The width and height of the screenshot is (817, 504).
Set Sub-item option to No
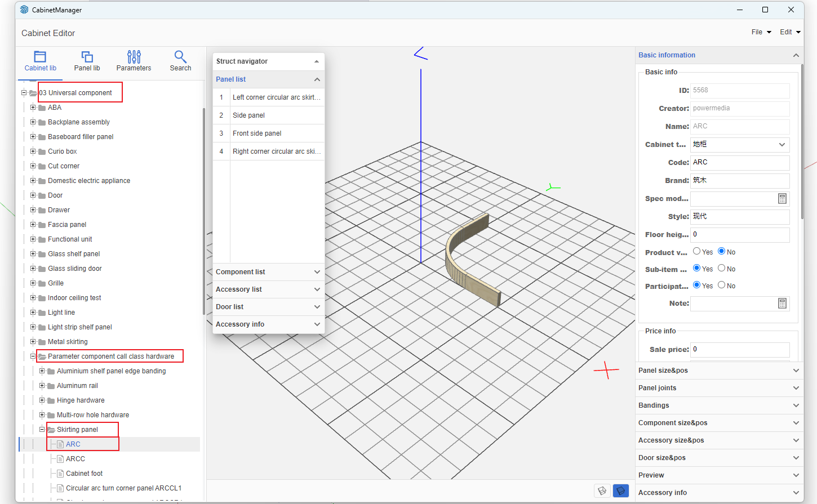point(722,269)
